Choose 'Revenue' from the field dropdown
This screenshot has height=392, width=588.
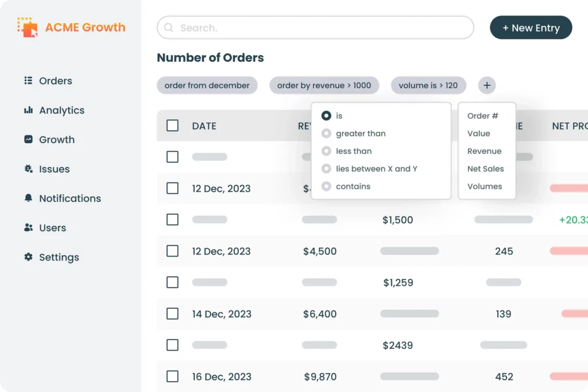[485, 151]
